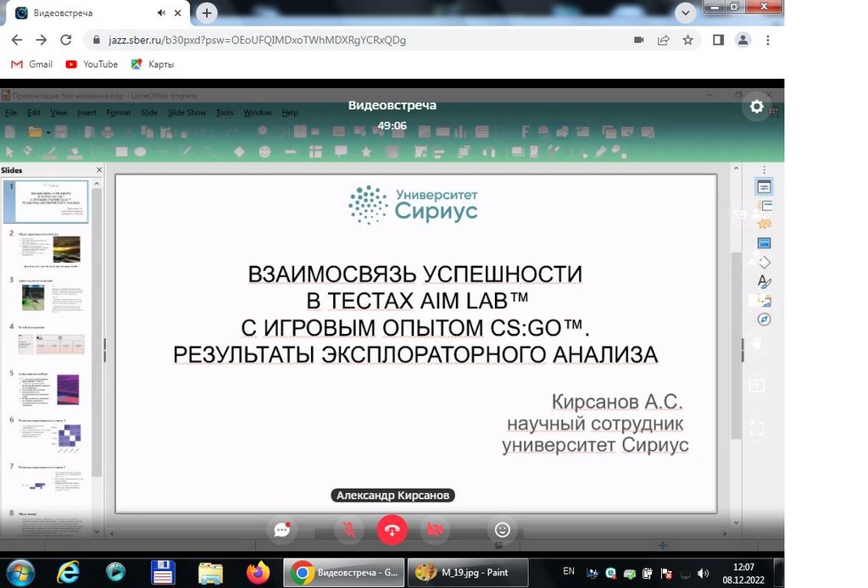
Task: Switch to the M_19.jpg Paint taskbar window
Action: coord(468,573)
